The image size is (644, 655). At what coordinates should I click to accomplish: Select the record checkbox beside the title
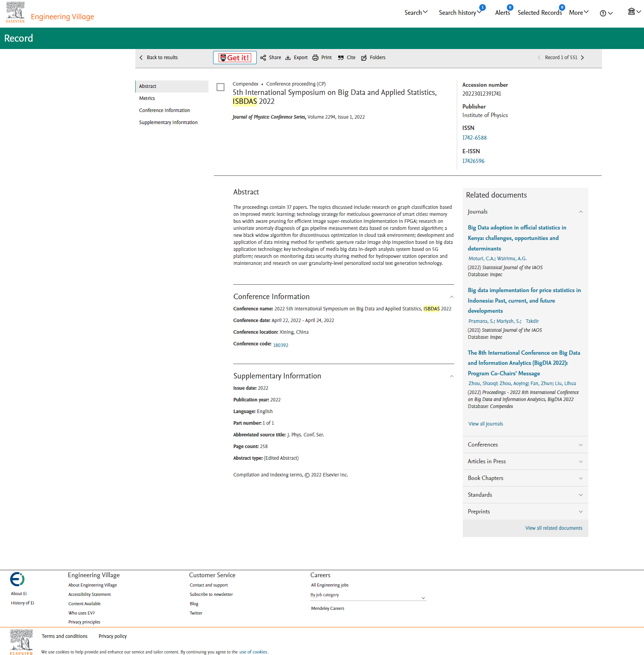click(220, 87)
